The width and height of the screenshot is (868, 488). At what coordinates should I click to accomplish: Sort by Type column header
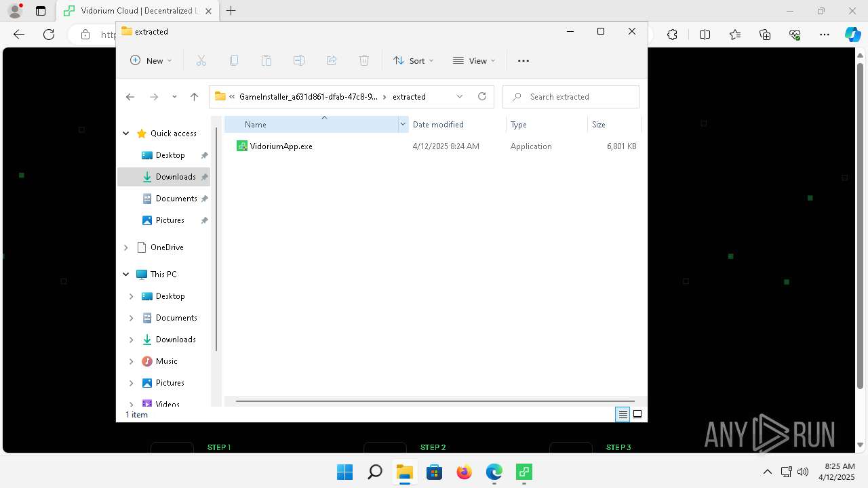(547, 124)
